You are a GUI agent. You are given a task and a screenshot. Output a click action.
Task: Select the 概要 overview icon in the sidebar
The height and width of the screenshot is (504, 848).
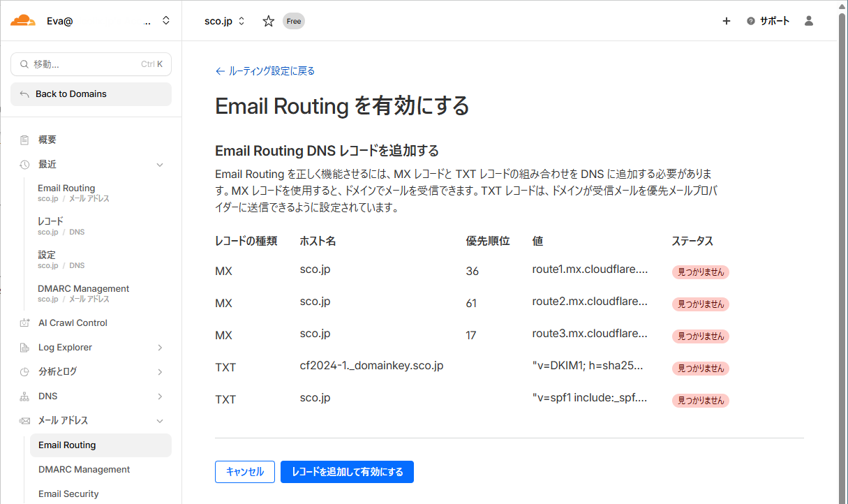26,139
